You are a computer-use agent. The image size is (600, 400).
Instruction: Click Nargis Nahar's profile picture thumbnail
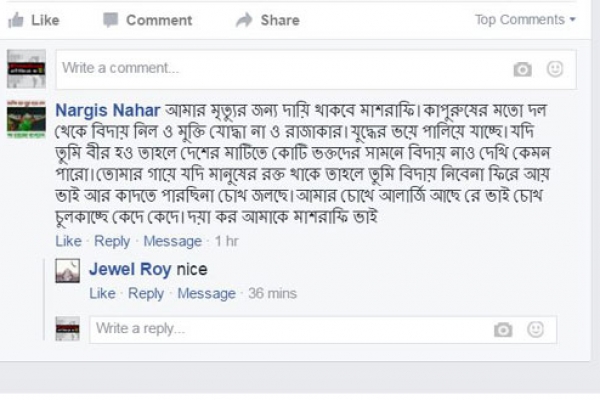tap(26, 118)
